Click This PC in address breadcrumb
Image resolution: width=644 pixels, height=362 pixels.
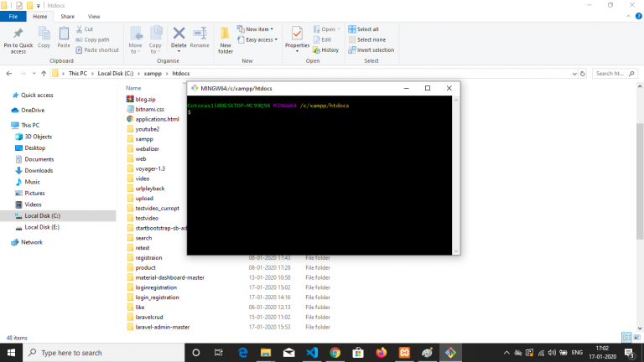[78, 74]
